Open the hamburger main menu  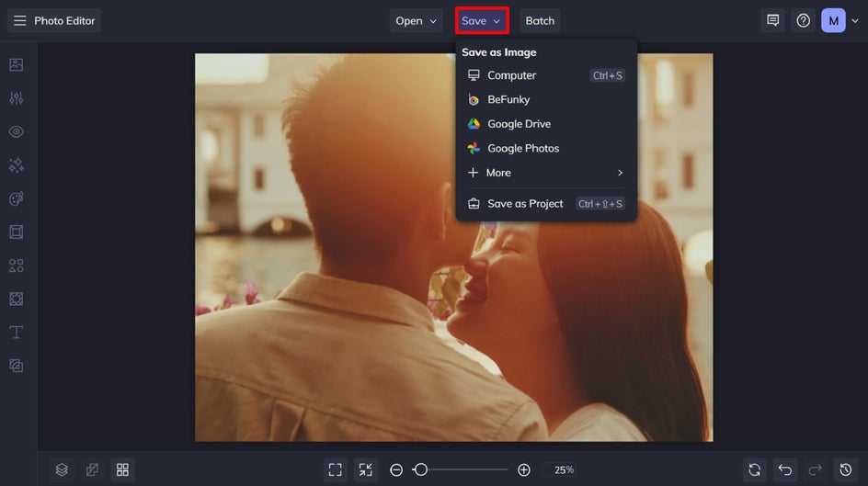tap(20, 20)
